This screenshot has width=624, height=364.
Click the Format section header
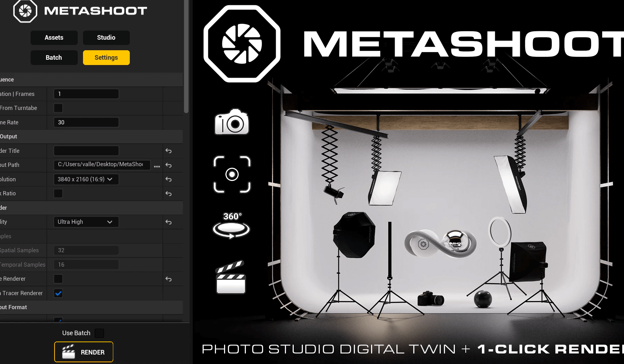(91, 307)
